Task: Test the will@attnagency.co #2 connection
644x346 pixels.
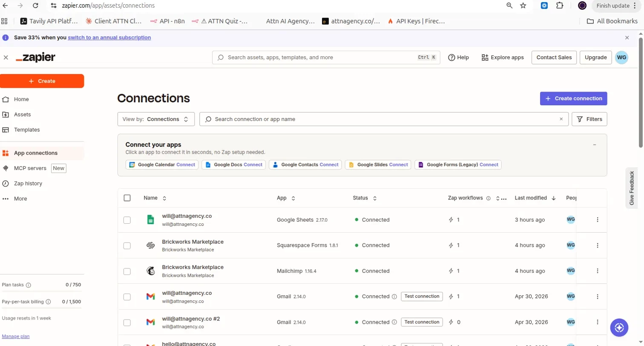Action: (422, 322)
